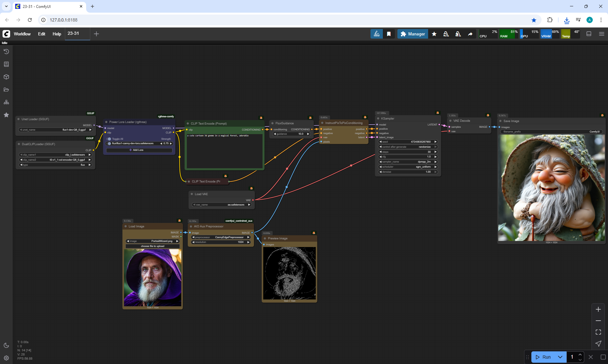
Task: Open the Run button dropdown arrow
Action: 560,357
